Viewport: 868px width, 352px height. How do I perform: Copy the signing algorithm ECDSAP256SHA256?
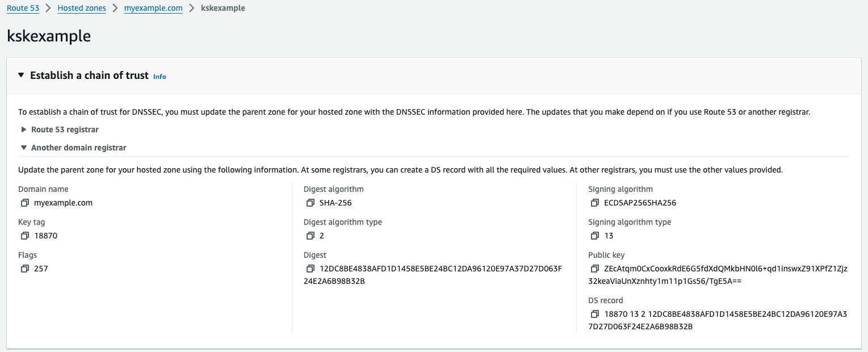[x=595, y=203]
